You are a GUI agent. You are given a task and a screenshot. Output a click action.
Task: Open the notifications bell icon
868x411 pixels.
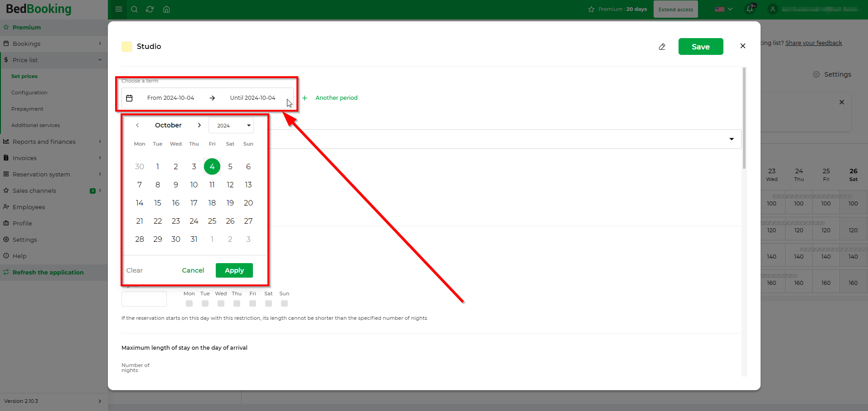(x=750, y=9)
